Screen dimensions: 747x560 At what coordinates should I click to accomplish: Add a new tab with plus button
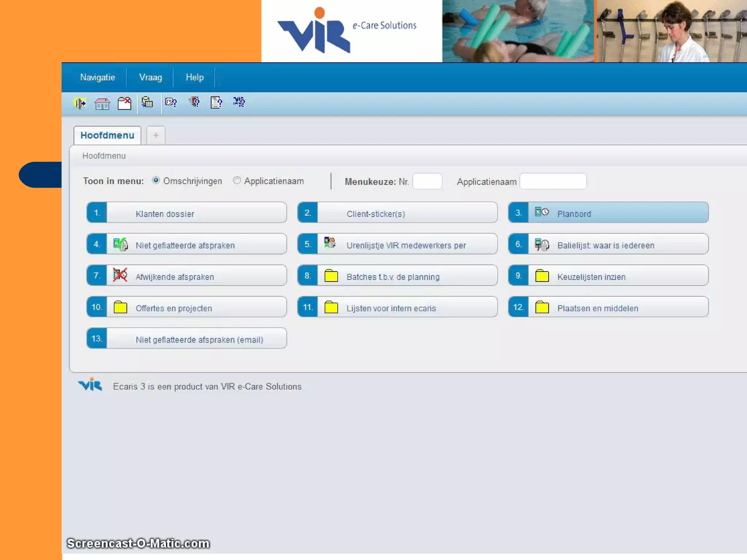point(156,136)
